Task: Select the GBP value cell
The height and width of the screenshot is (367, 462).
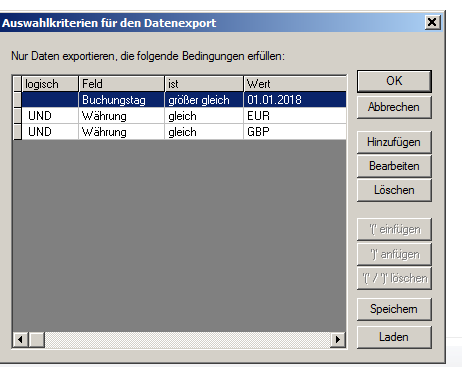Action: pos(295,132)
